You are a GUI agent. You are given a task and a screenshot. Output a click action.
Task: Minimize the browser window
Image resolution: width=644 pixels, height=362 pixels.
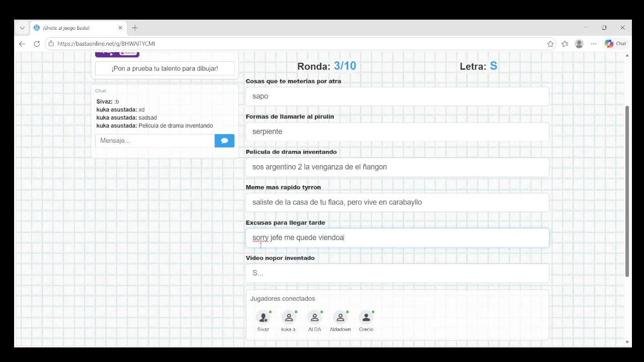pos(586,28)
